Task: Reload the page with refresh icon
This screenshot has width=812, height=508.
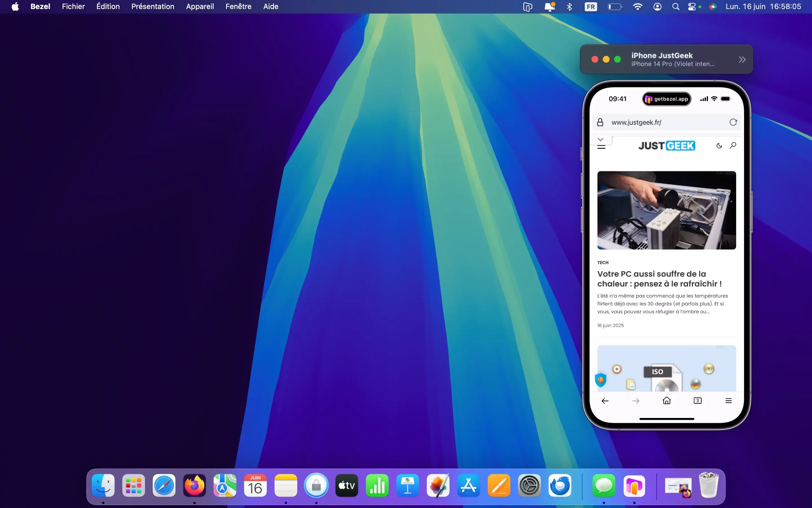Action: point(733,122)
